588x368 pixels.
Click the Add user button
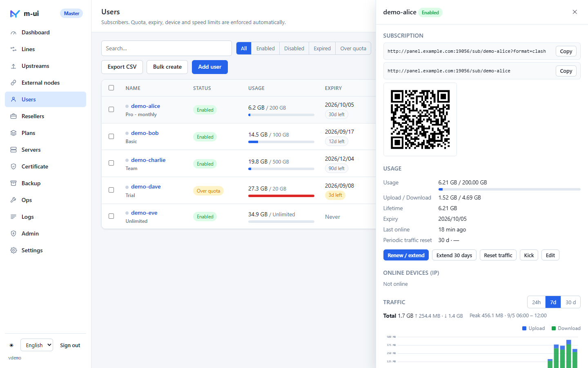[x=210, y=67]
